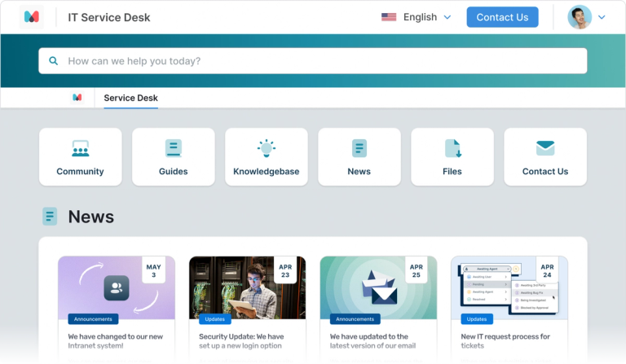Select the Knowledgebase lightbulb icon
Screen dimensions: 626x364
[x=266, y=149]
